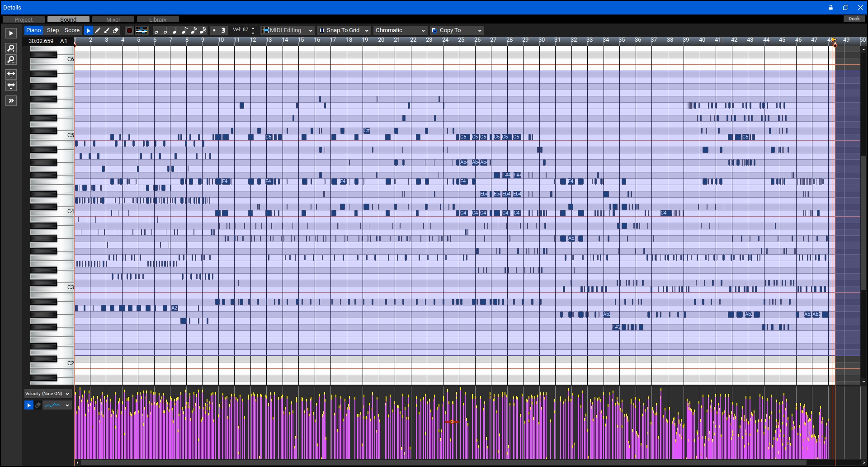Start playback with the play button

pos(11,33)
